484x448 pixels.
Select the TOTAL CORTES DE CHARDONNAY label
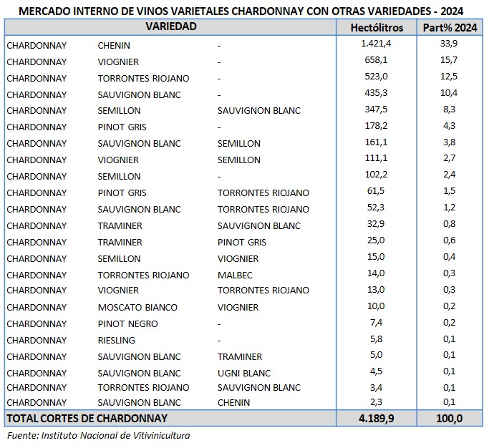(x=87, y=418)
